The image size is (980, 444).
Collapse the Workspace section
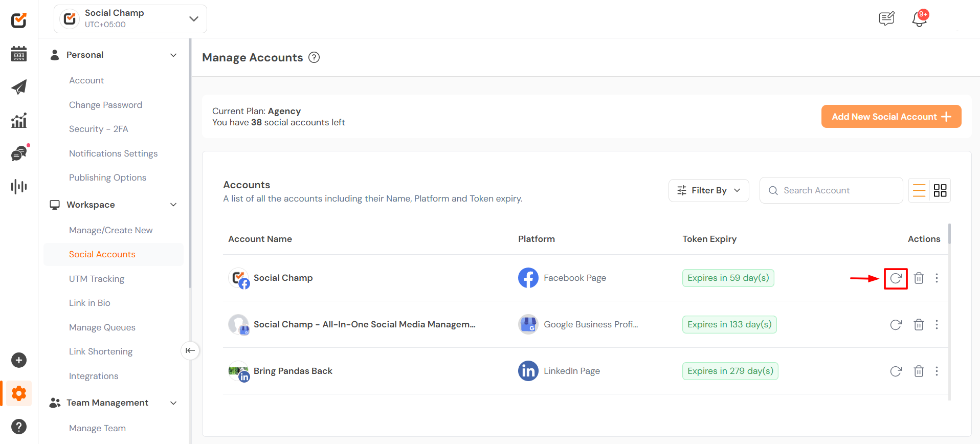click(x=173, y=205)
